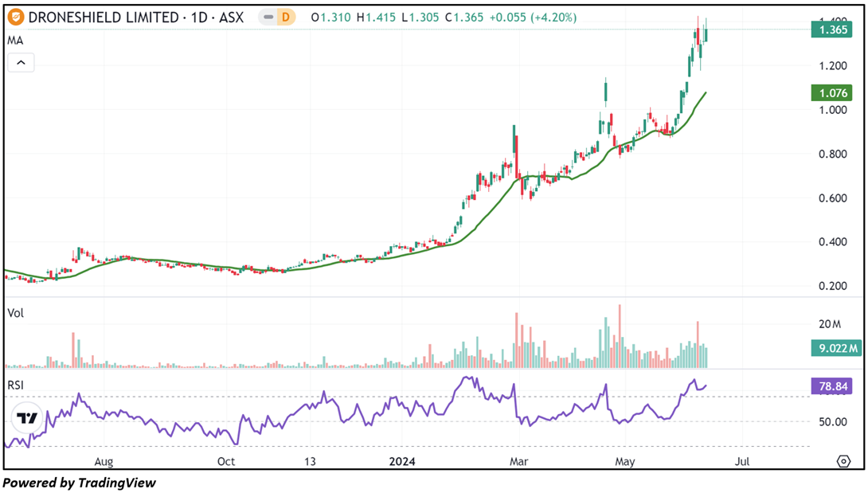Click the TradingView logo badge

(26, 418)
